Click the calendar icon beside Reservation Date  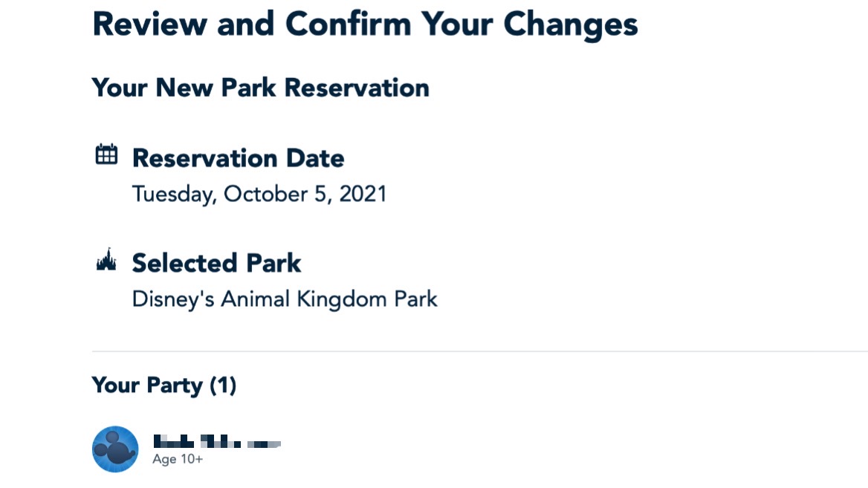tap(106, 154)
